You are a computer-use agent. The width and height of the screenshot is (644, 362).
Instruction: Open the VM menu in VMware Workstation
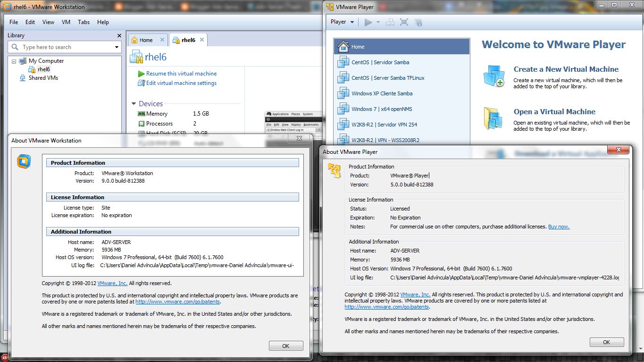point(66,22)
